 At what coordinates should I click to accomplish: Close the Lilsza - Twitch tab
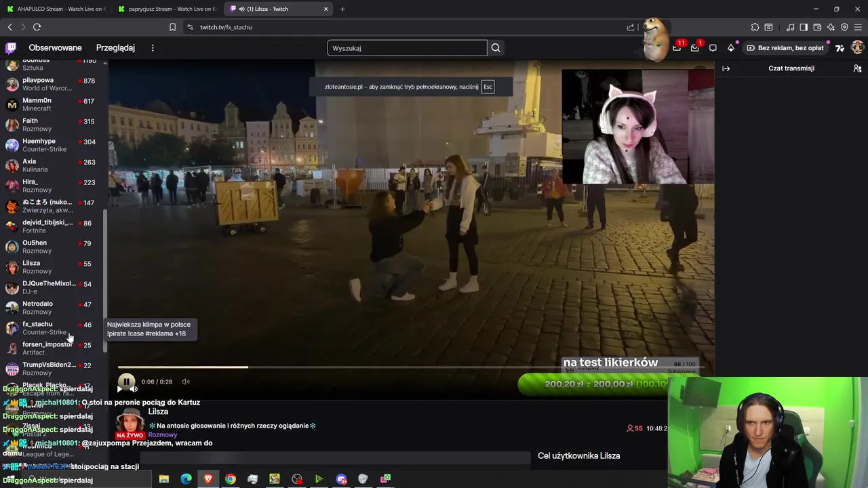click(x=326, y=9)
